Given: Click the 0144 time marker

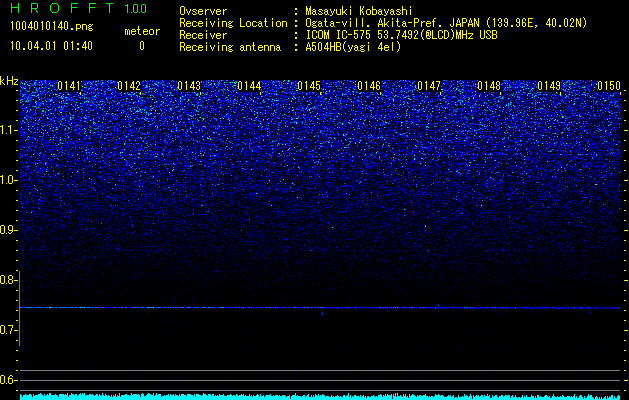Looking at the screenshot, I should 249,86.
